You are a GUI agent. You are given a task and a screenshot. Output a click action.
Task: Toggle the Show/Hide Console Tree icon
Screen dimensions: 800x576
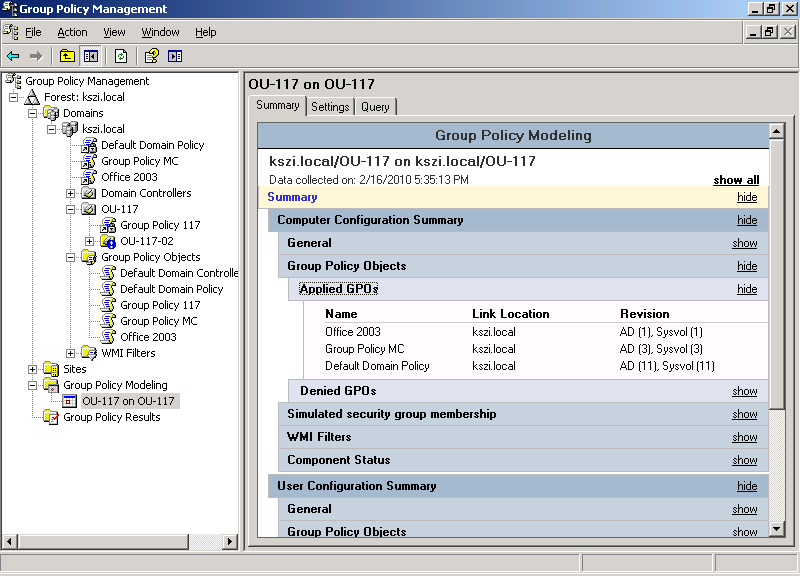coord(91,56)
